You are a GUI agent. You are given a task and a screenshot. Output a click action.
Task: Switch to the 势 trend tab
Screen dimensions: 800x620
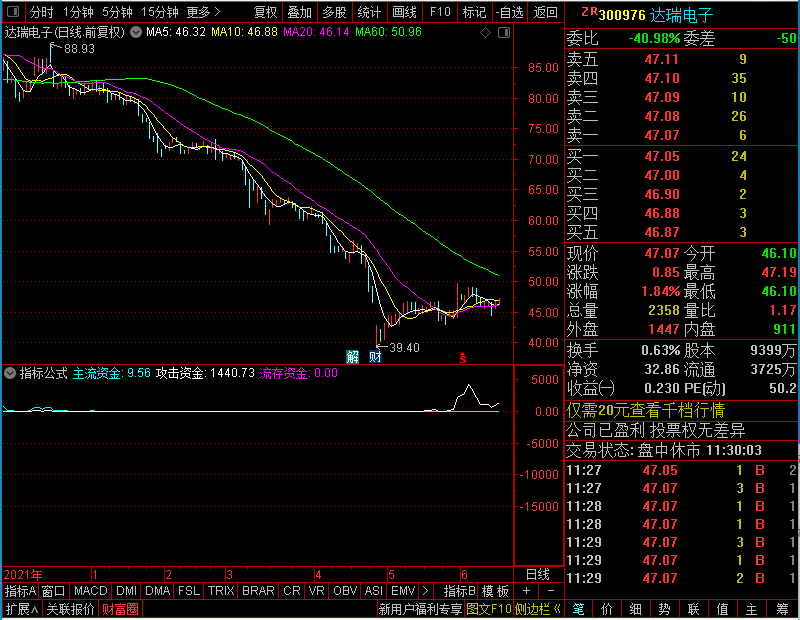coord(664,609)
